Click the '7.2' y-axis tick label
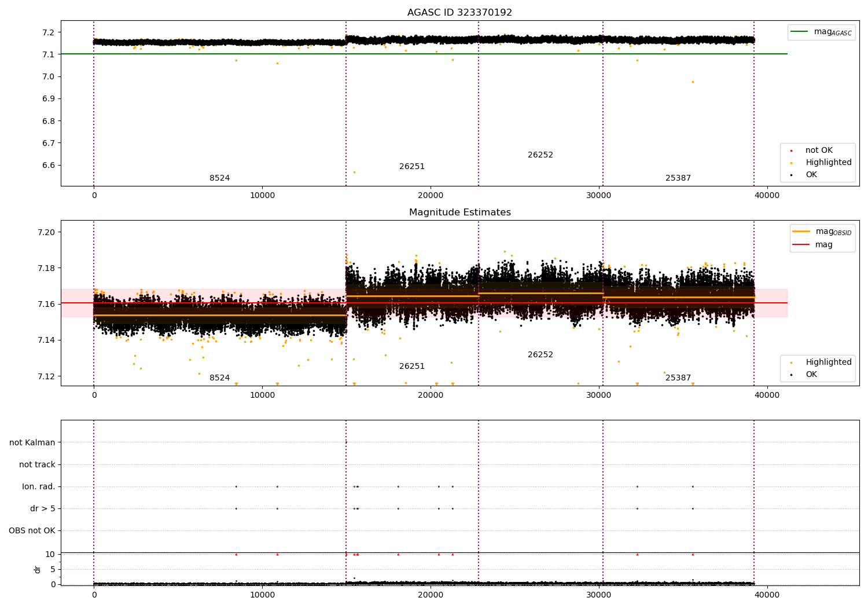This screenshot has width=868, height=608. (x=49, y=32)
